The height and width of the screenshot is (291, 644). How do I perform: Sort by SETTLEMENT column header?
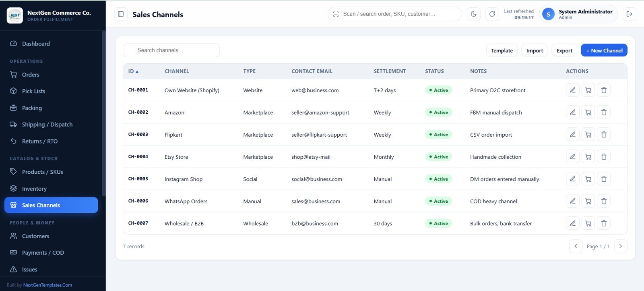click(390, 71)
